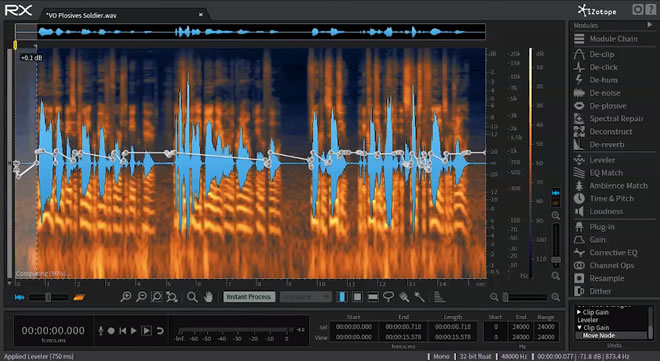Select the lasso selection tool

pos(388,297)
